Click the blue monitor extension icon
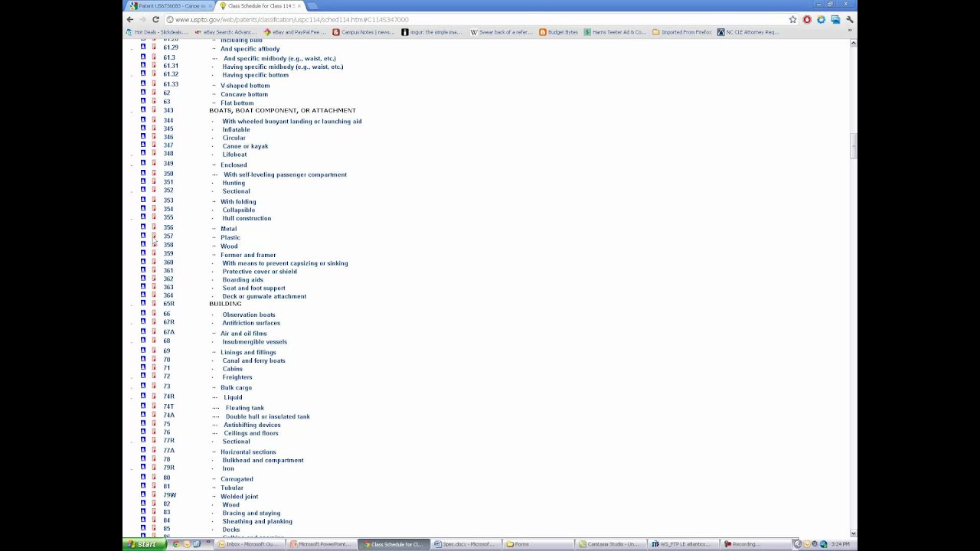 (835, 19)
